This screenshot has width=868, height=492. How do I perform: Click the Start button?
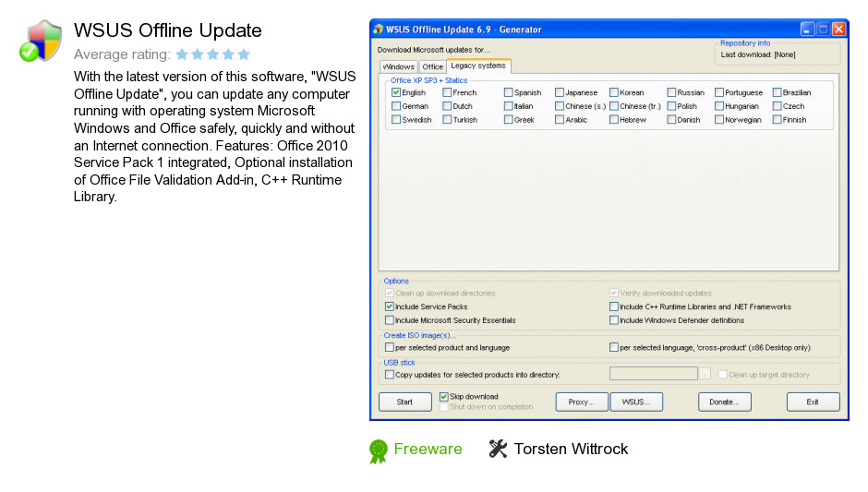pyautogui.click(x=404, y=402)
